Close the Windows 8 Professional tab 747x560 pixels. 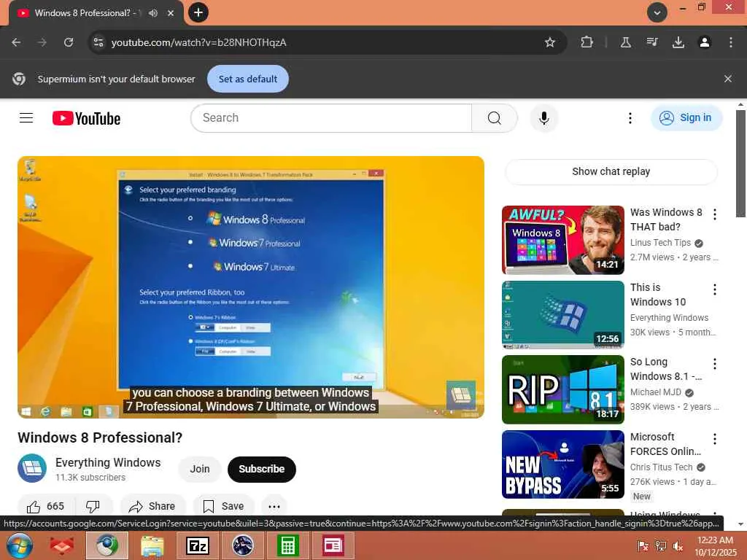point(171,13)
